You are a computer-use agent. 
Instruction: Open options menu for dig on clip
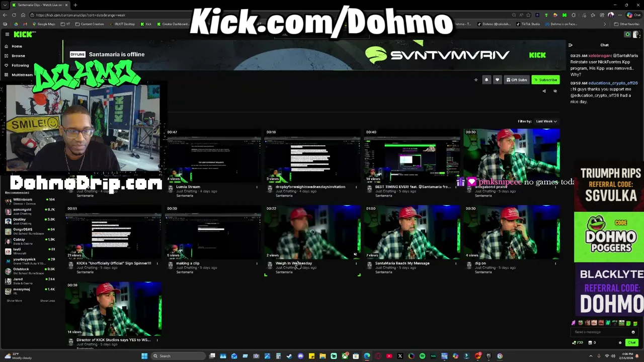coord(555,263)
